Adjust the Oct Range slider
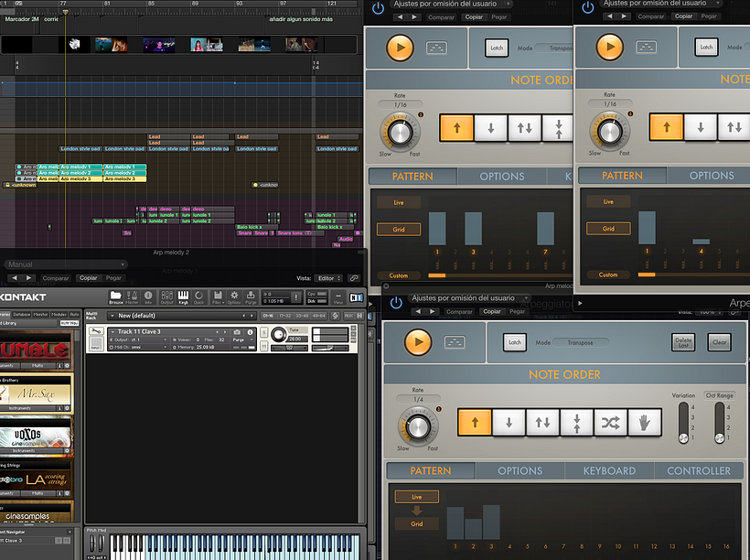This screenshot has height=560, width=750. (720, 423)
